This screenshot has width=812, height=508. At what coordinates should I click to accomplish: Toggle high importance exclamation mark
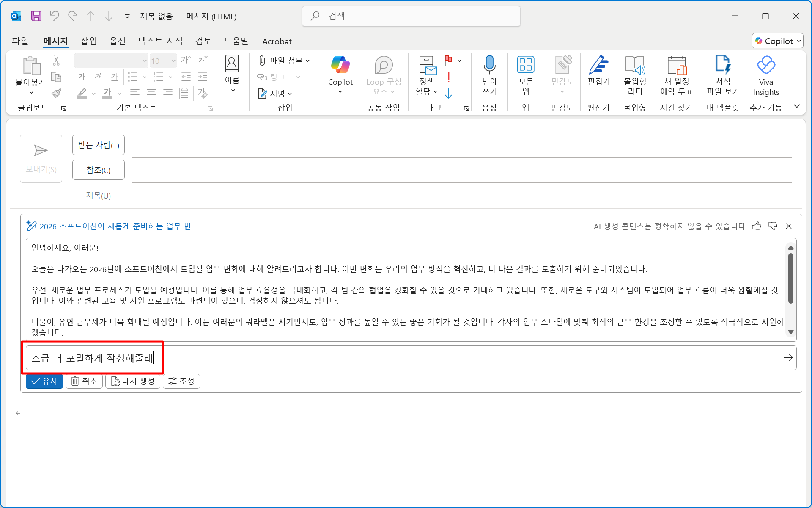(x=448, y=77)
